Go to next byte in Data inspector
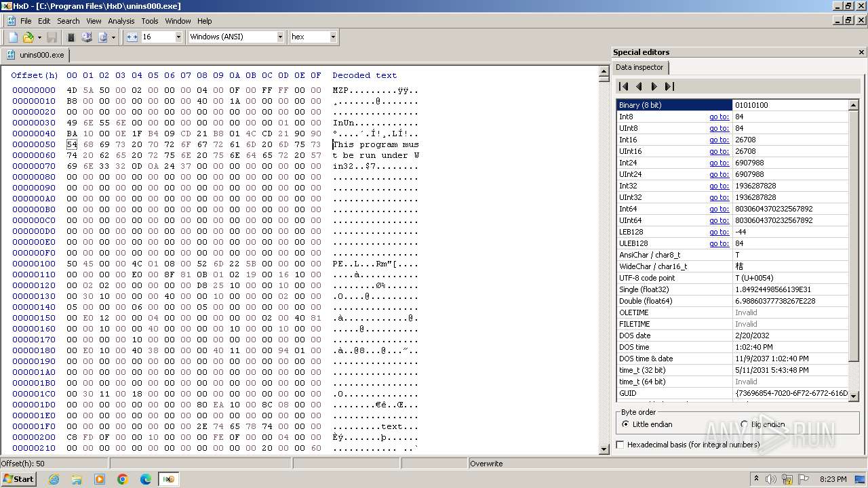 tap(654, 86)
